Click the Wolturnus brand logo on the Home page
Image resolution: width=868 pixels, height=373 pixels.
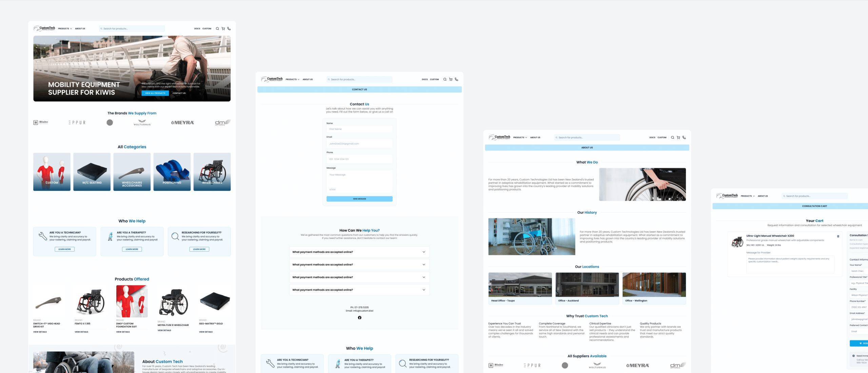142,122
